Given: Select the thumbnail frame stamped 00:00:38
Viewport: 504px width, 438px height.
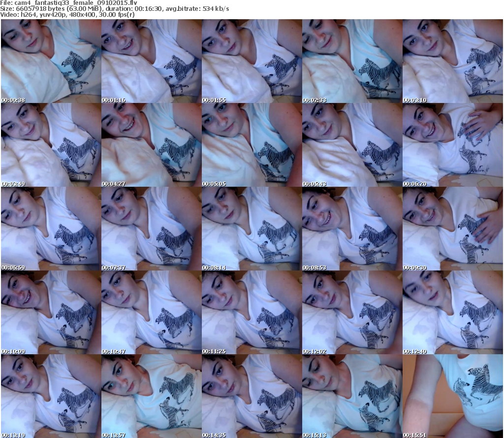Looking at the screenshot, I should [51, 61].
